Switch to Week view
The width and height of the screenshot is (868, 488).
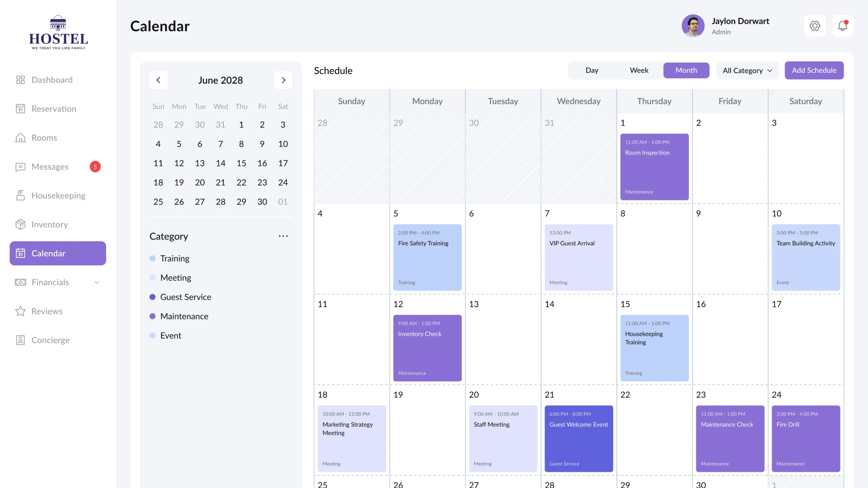click(x=638, y=70)
